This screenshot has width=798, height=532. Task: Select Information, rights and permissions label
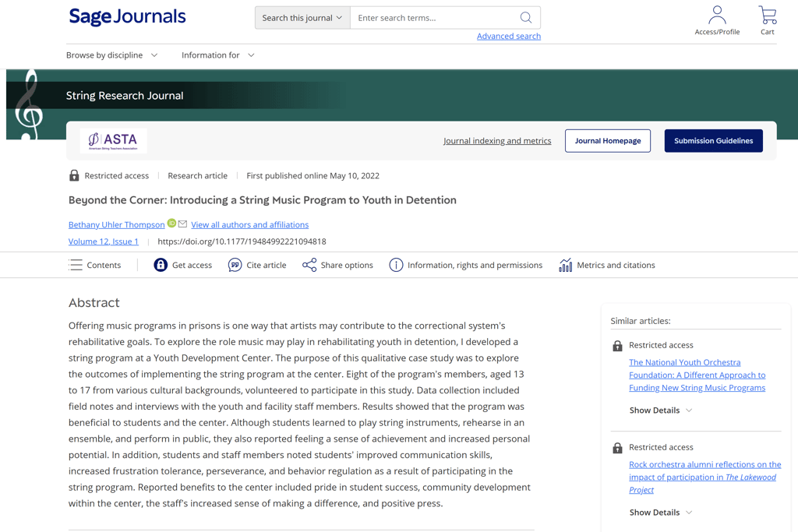[475, 265]
